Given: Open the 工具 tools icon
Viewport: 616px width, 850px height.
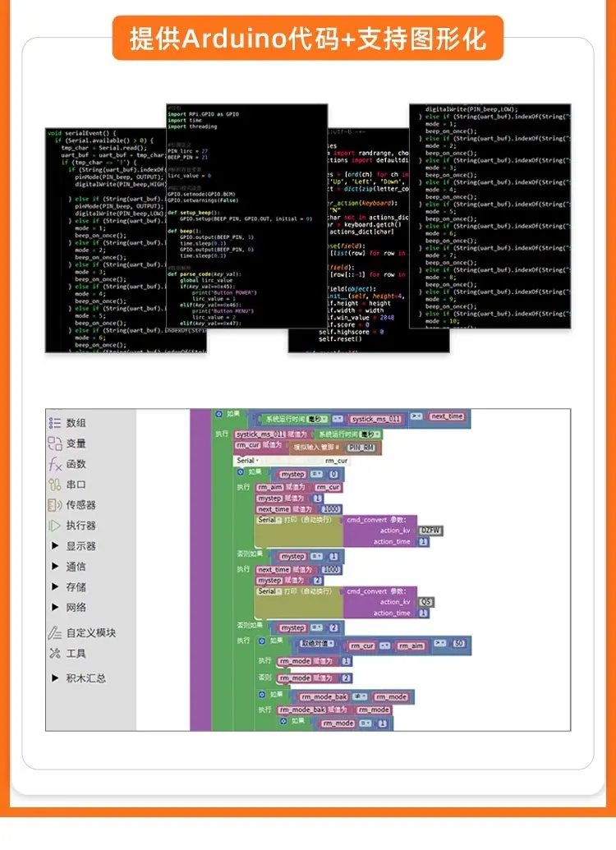Looking at the screenshot, I should [55, 653].
